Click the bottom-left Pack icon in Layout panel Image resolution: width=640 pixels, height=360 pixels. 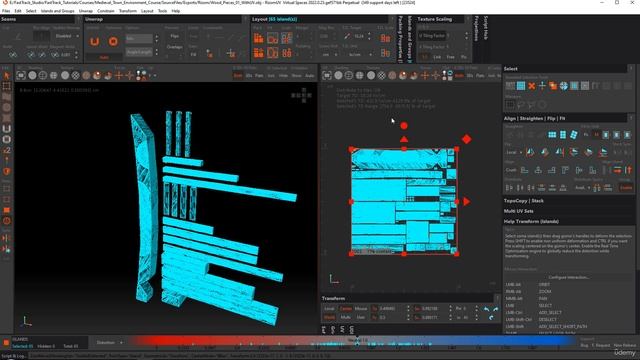[258, 53]
